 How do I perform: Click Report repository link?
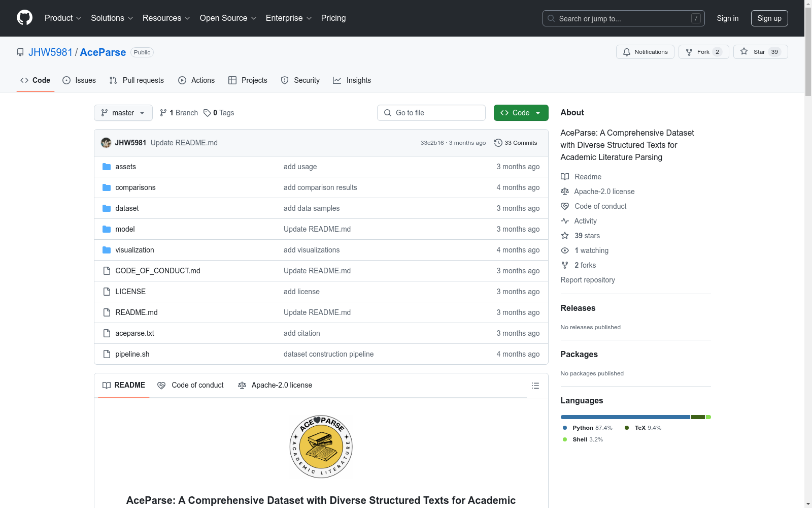click(x=588, y=280)
